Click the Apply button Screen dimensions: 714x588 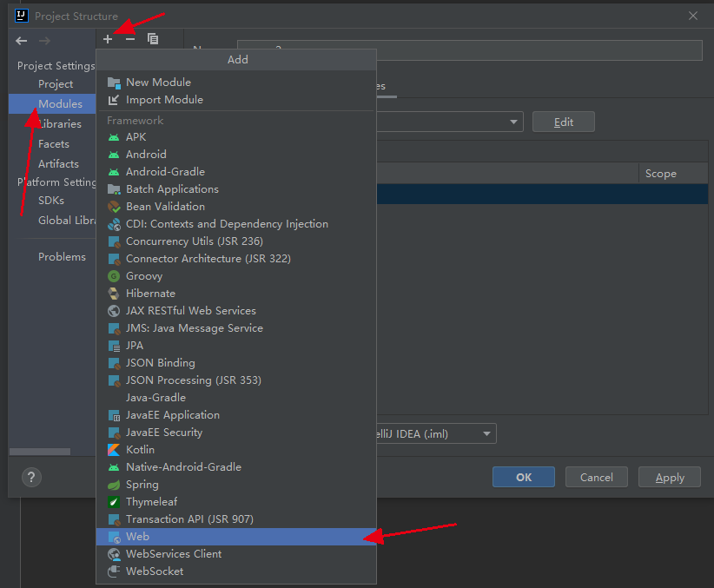(x=670, y=477)
